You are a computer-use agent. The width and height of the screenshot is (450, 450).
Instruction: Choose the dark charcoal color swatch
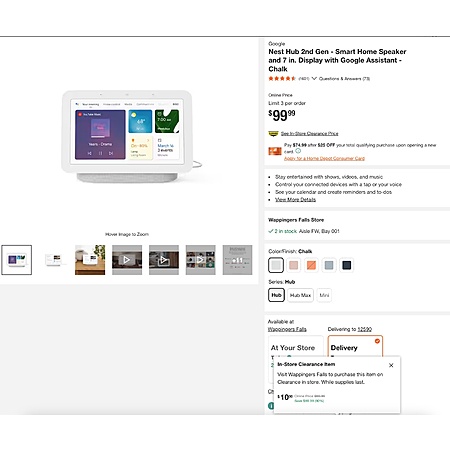[x=347, y=265]
